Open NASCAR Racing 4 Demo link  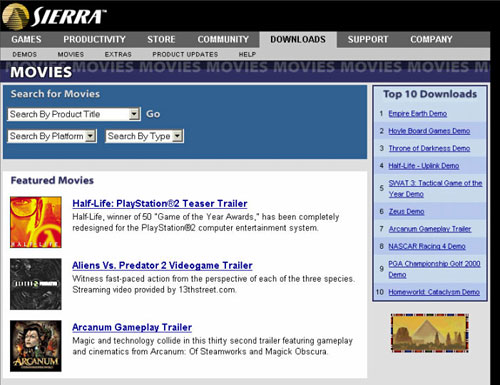click(x=427, y=246)
